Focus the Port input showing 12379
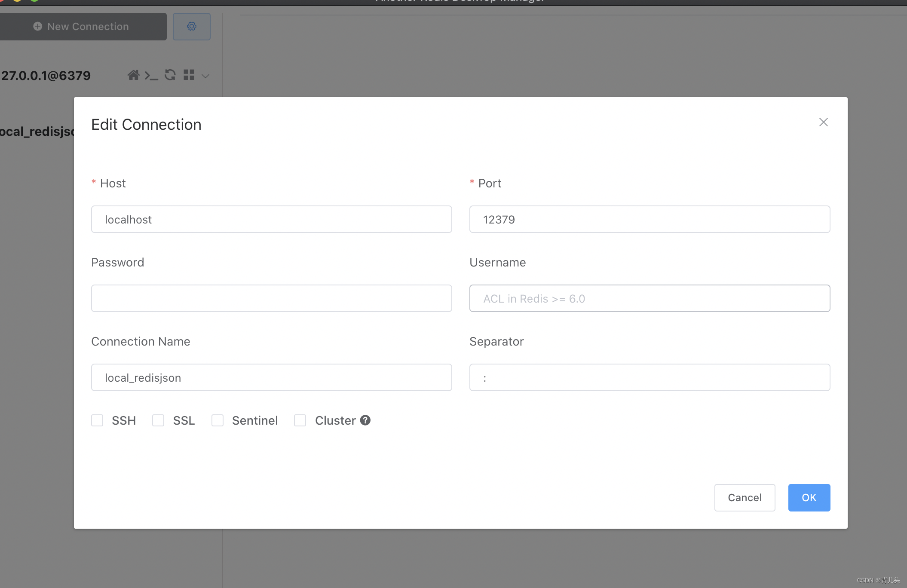907x588 pixels. [x=650, y=219]
